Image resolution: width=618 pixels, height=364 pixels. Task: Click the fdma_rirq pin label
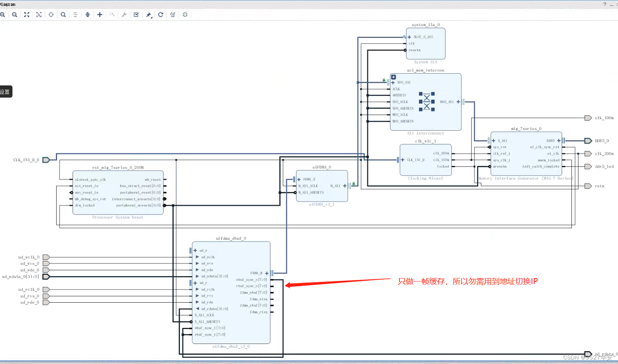pyautogui.click(x=258, y=312)
